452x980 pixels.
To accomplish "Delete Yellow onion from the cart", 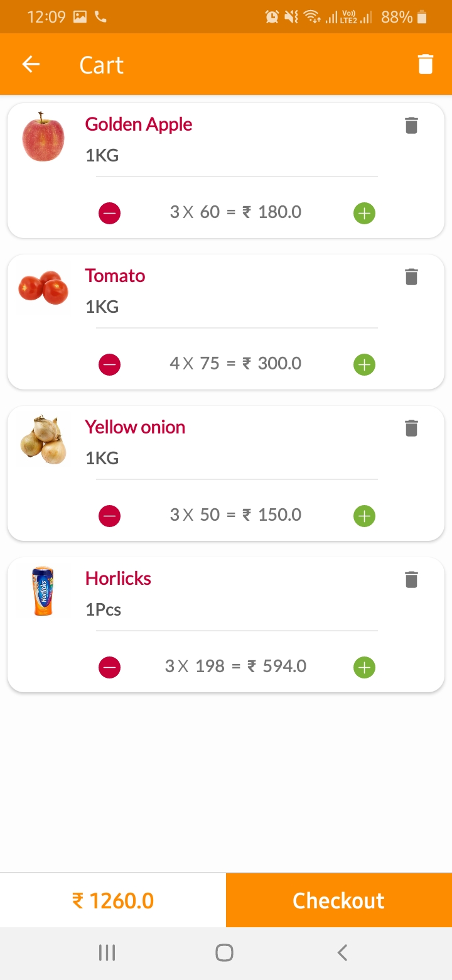I will 411,428.
